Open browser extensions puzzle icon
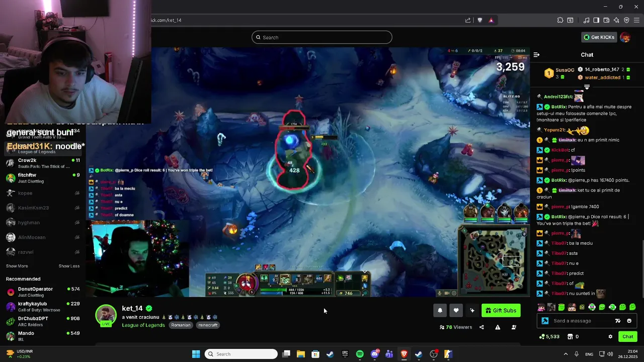Image resolution: width=644 pixels, height=362 pixels. click(x=560, y=20)
